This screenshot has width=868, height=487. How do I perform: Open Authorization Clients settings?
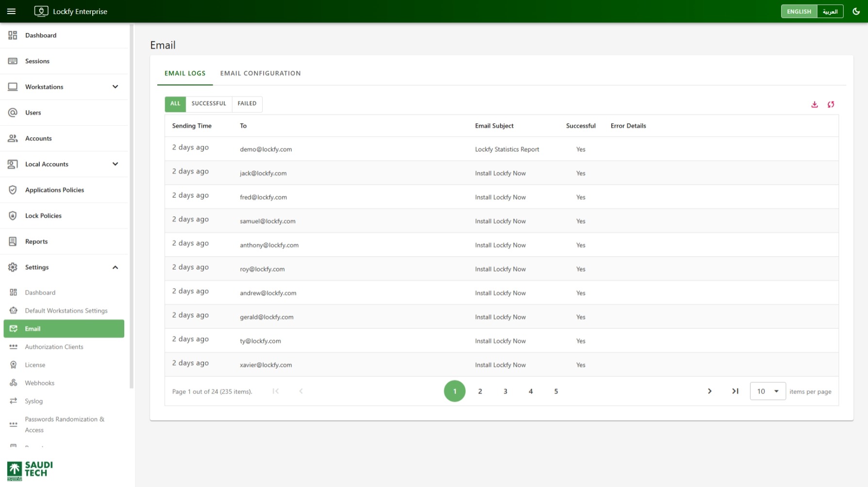64,347
